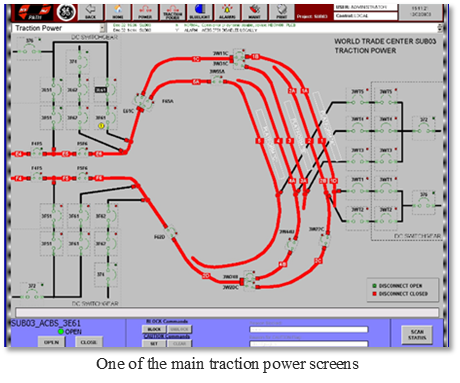Select the 3WT3 breaker inside dotted switchgear box
The height and width of the screenshot is (383, 460).
coord(386,159)
